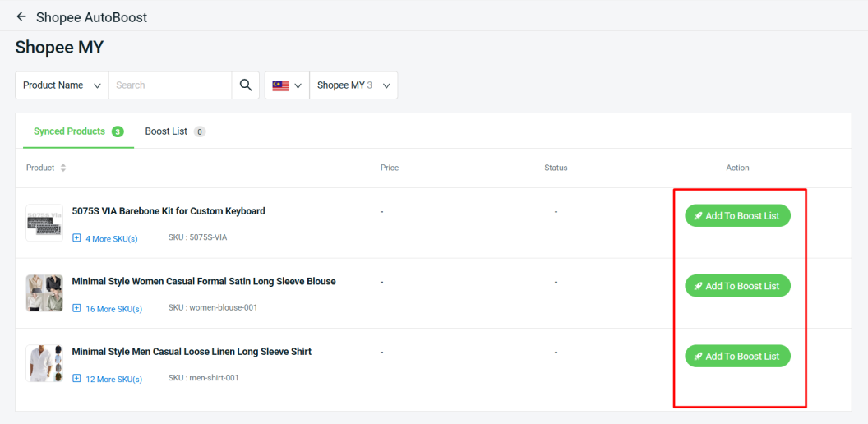The width and height of the screenshot is (868, 424).
Task: Select the SKU : women-blouse-001 text
Action: 213,308
